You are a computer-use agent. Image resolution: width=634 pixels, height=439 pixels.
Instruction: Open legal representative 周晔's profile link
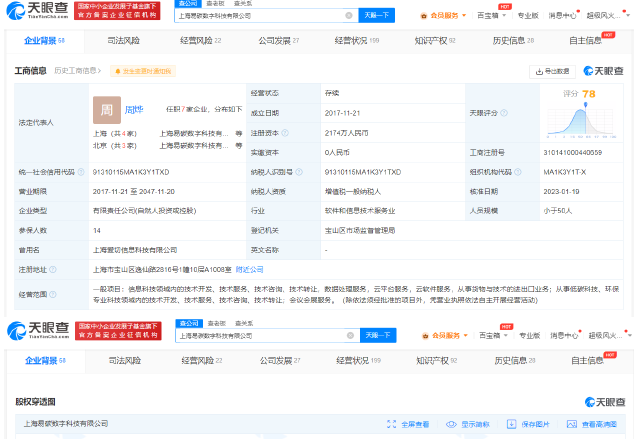coord(134,110)
